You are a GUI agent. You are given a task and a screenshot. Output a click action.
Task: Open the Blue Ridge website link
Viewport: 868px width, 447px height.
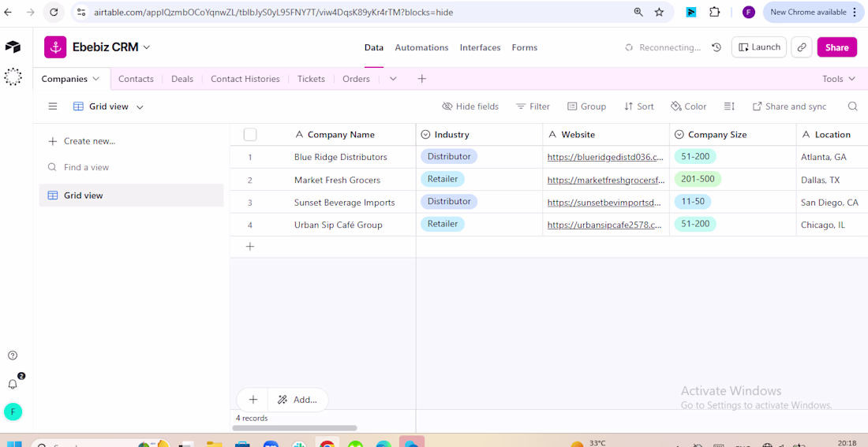[605, 157]
